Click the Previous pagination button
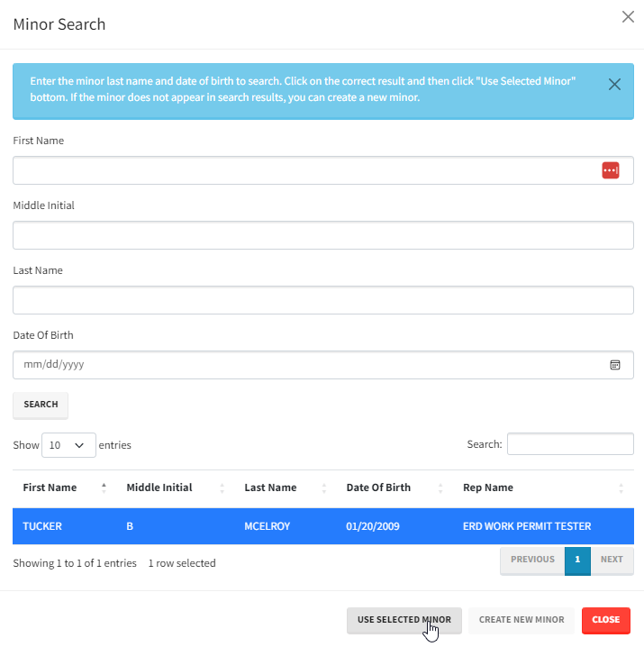The width and height of the screenshot is (644, 647). 532,560
